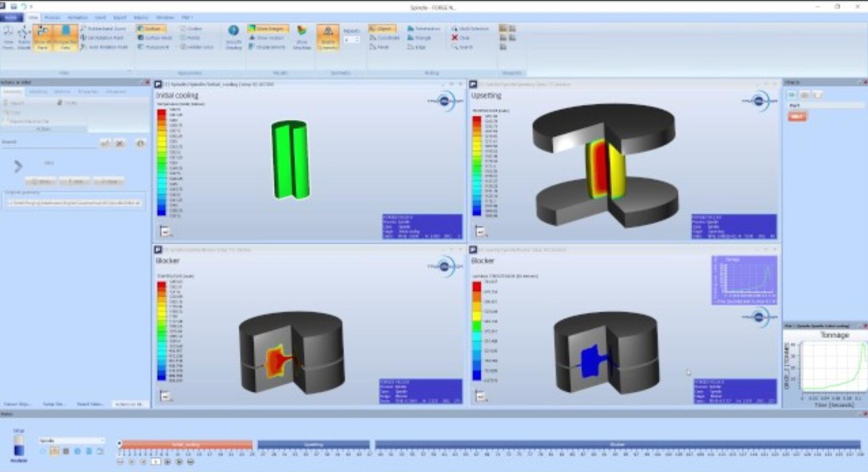Select Tetrahedron picking mode
The height and width of the screenshot is (472, 868).
pos(424,28)
